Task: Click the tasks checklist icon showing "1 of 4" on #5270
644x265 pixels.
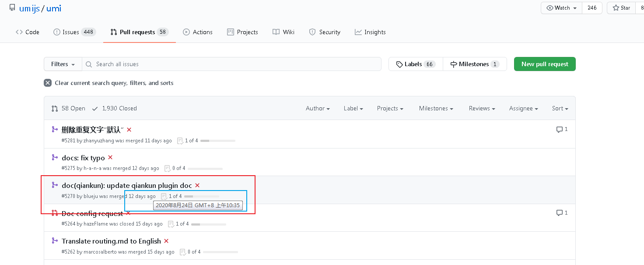Action: (163, 196)
